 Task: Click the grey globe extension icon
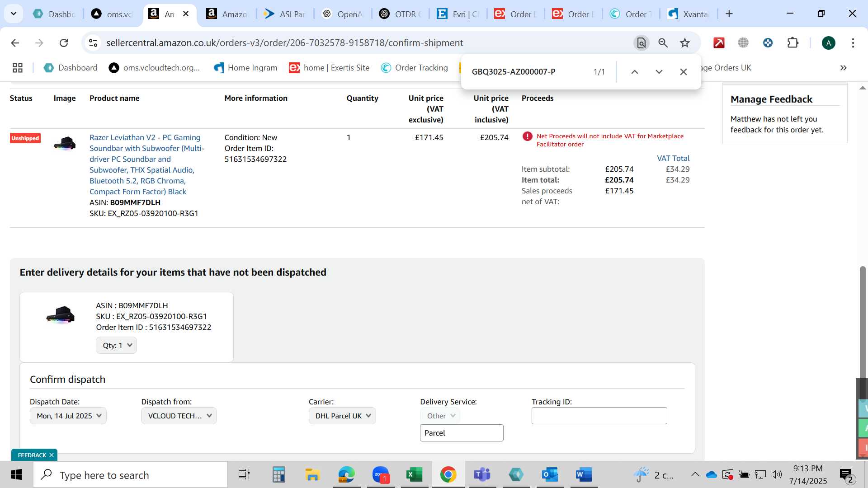coord(743,43)
